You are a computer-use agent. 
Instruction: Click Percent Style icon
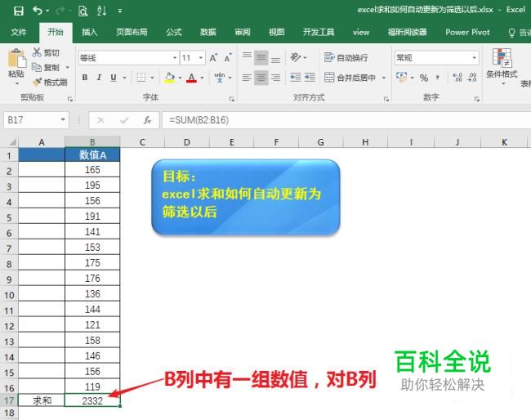click(424, 78)
